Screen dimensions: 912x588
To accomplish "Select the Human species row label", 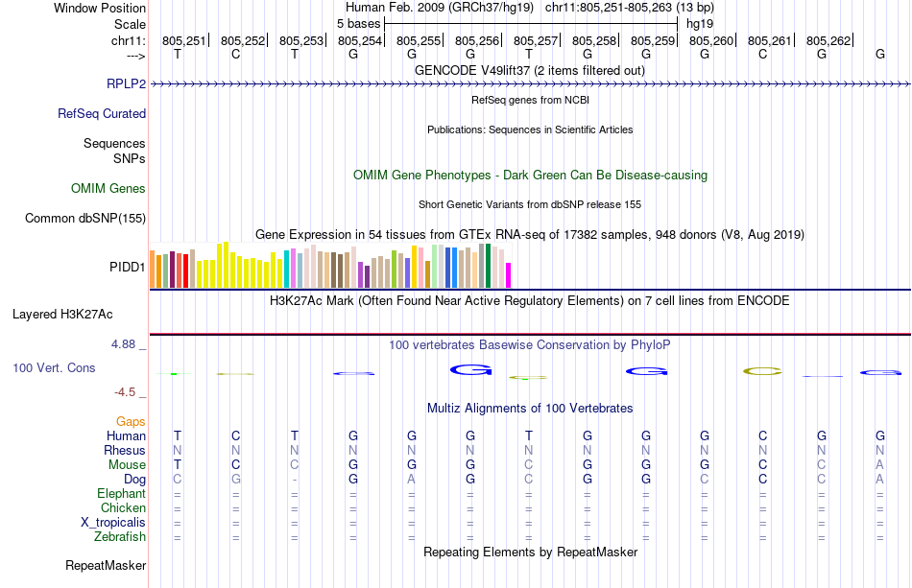I will (x=126, y=435).
